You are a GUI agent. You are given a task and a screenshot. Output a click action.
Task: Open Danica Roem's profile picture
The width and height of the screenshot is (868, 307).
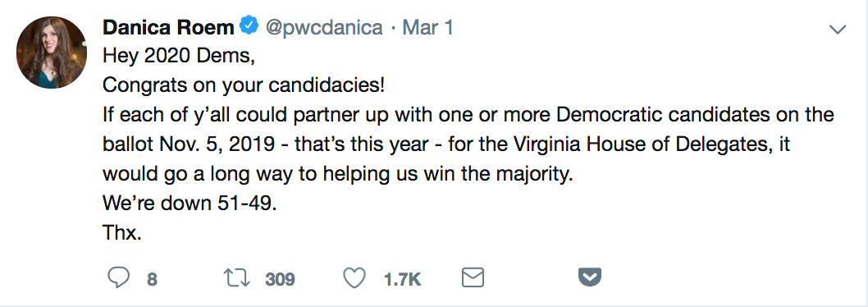tap(52, 52)
